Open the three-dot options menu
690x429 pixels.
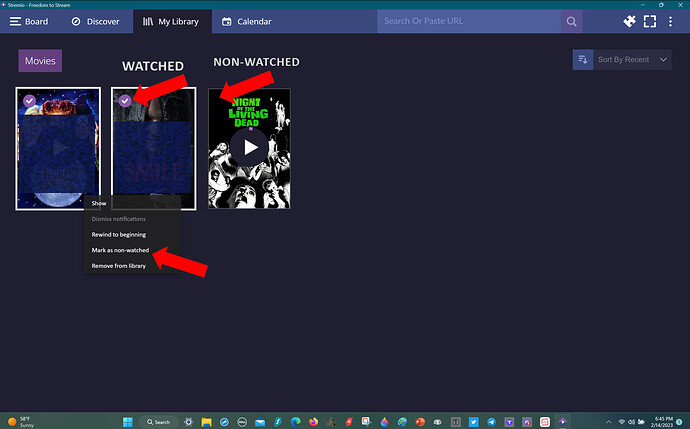[670, 21]
